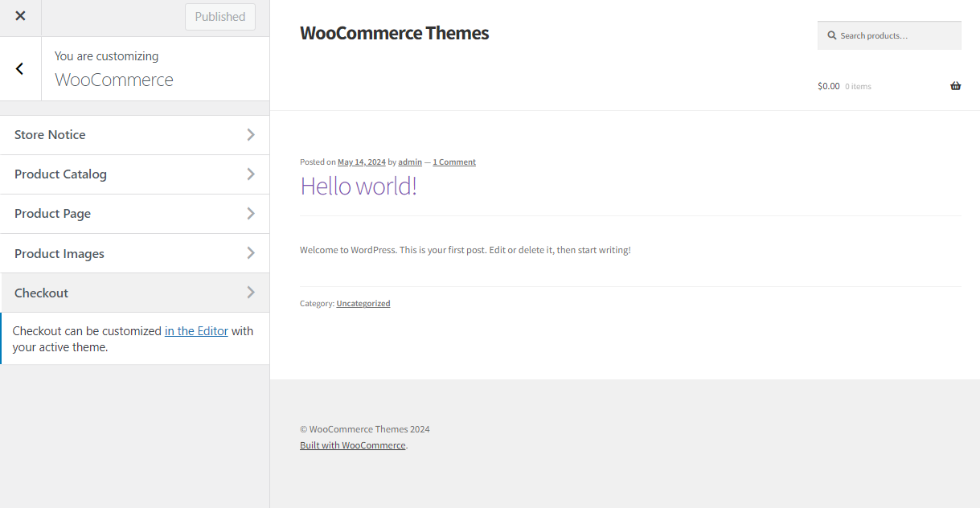The height and width of the screenshot is (508, 980).
Task: Click the WooCommerce panel heading
Action: coord(113,80)
